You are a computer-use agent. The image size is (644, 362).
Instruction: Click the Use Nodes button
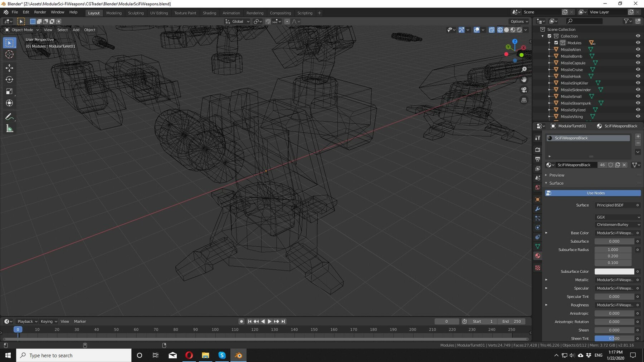(595, 193)
